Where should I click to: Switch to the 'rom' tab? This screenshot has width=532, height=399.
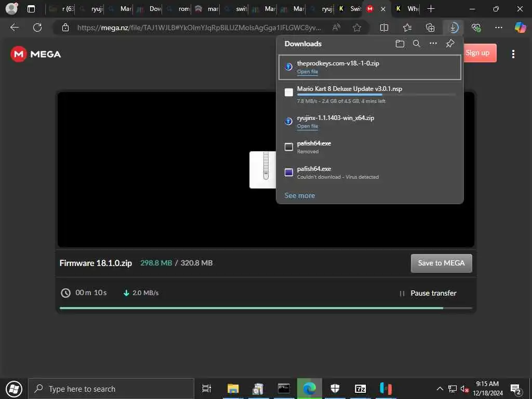pyautogui.click(x=178, y=9)
